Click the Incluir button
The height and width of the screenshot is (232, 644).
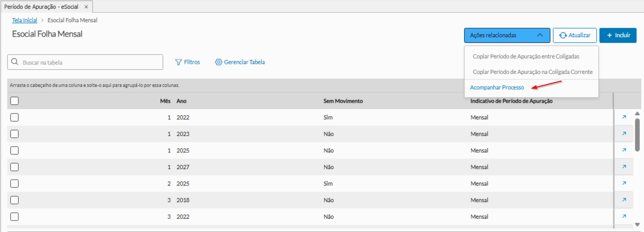[x=618, y=36]
